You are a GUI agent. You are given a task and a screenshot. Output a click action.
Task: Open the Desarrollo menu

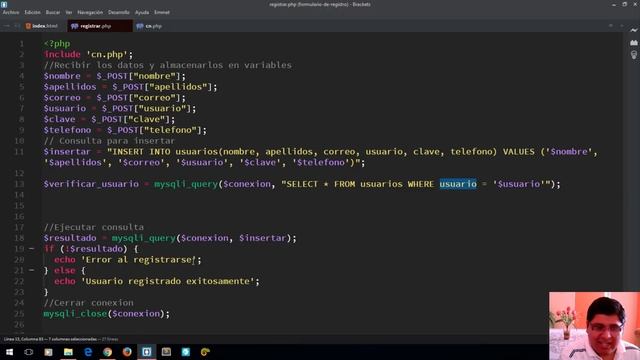tap(119, 12)
